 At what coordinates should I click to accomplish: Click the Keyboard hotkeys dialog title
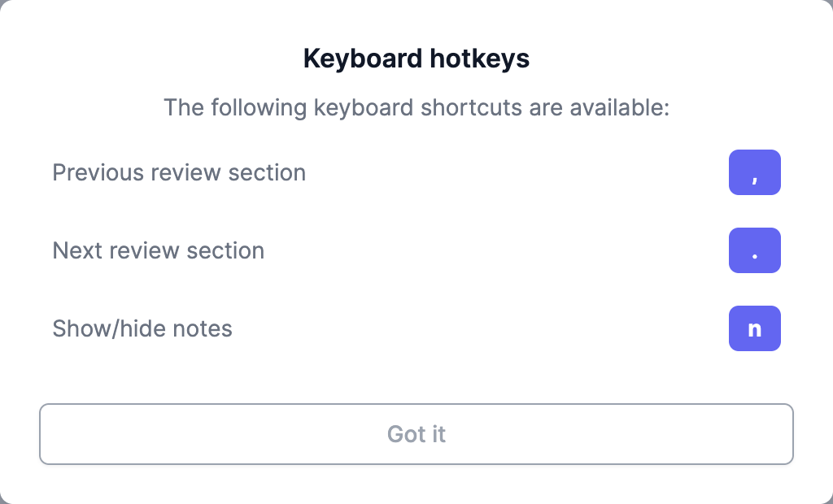point(416,59)
